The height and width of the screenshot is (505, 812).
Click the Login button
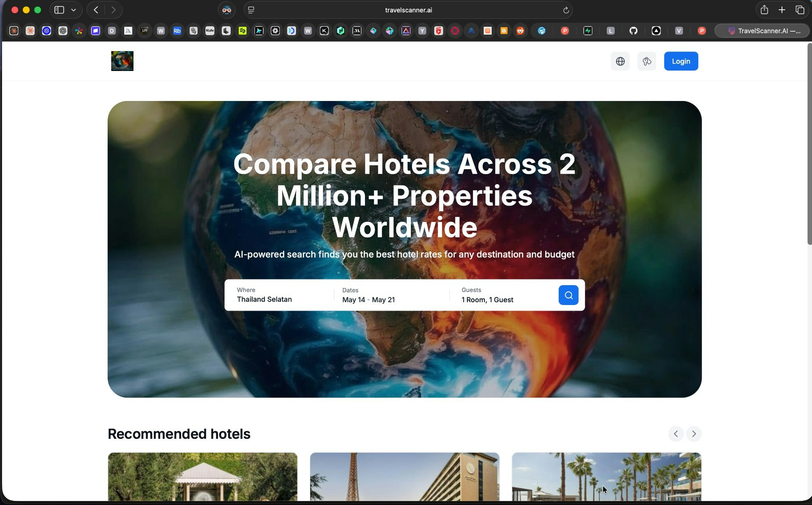tap(681, 61)
